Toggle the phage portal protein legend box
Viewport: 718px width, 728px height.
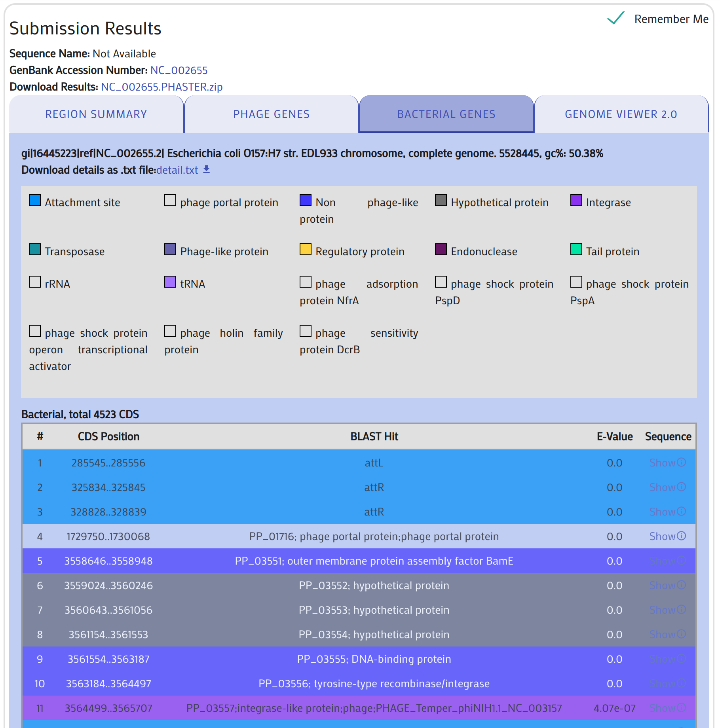[170, 201]
